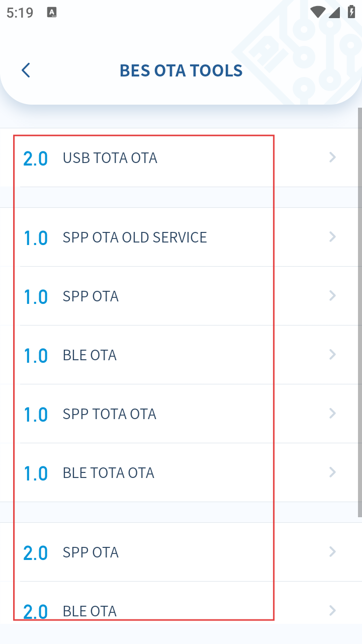Viewport: 362px width, 644px height.
Task: Open 1.0 SPP TOTA OTA item
Action: pyautogui.click(x=109, y=414)
